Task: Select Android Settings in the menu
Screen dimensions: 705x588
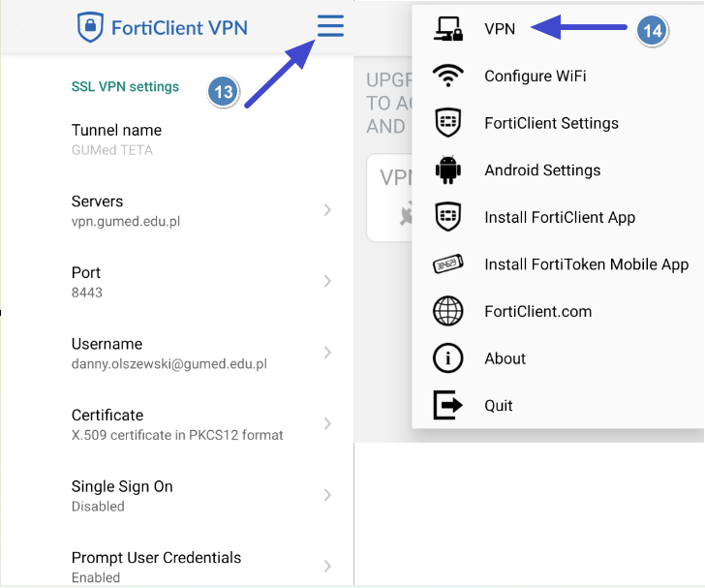Action: [x=558, y=170]
